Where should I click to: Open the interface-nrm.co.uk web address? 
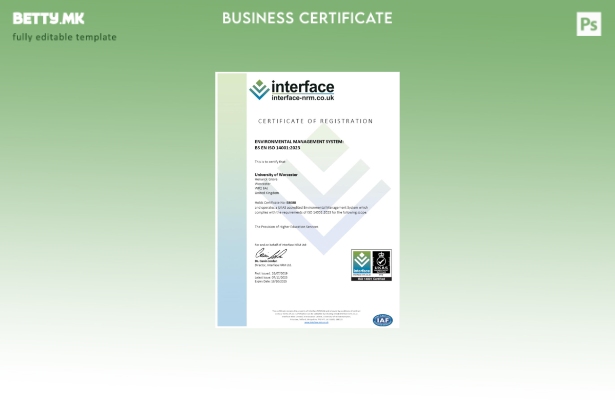tap(303, 98)
